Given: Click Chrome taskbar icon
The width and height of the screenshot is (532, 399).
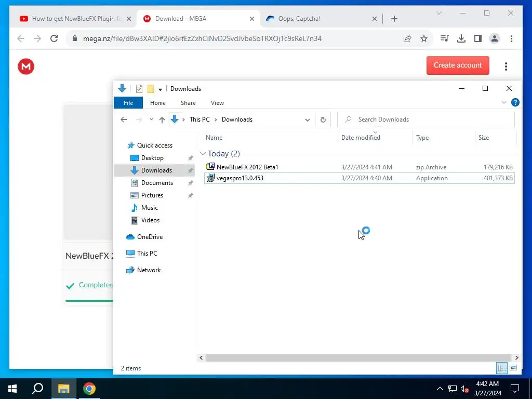Looking at the screenshot, I should click(89, 389).
